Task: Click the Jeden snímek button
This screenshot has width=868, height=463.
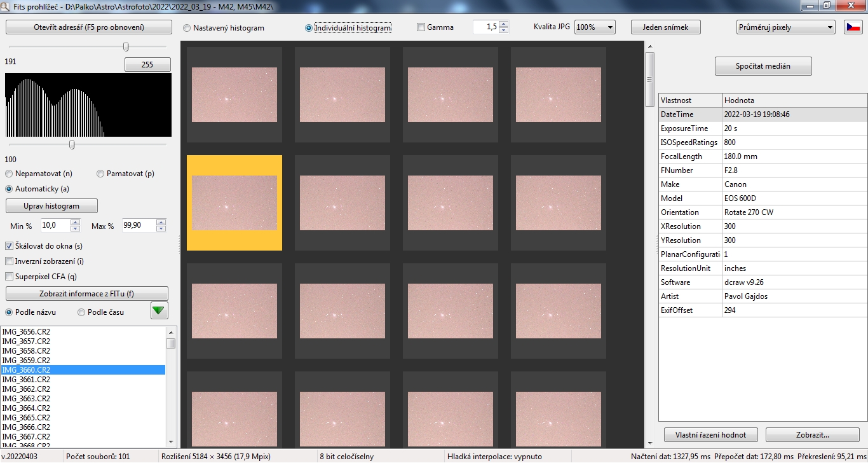Action: (x=665, y=27)
